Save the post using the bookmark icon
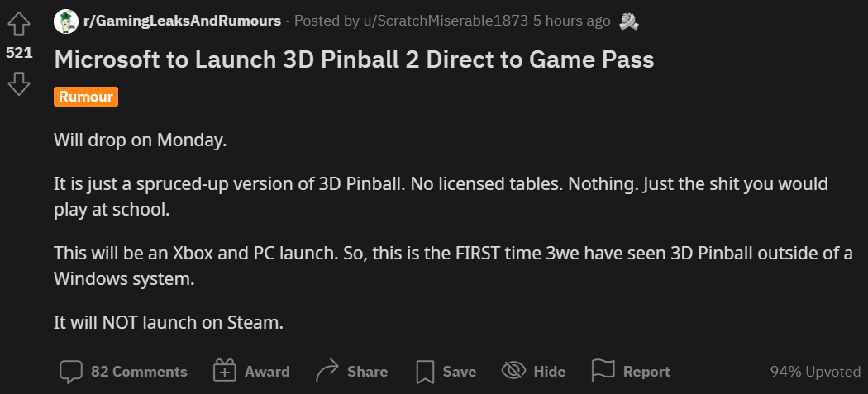 point(425,372)
